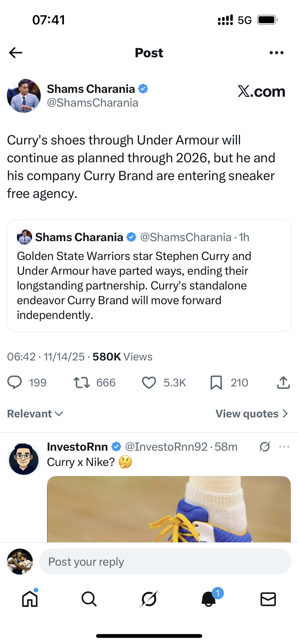Bookmark the post
298x644 pixels.
pyautogui.click(x=216, y=383)
